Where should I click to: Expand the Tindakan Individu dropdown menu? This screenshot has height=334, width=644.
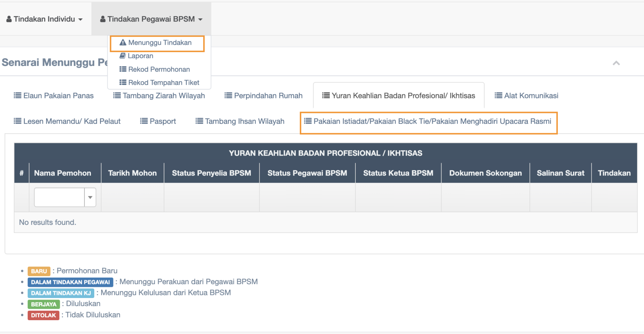click(44, 19)
